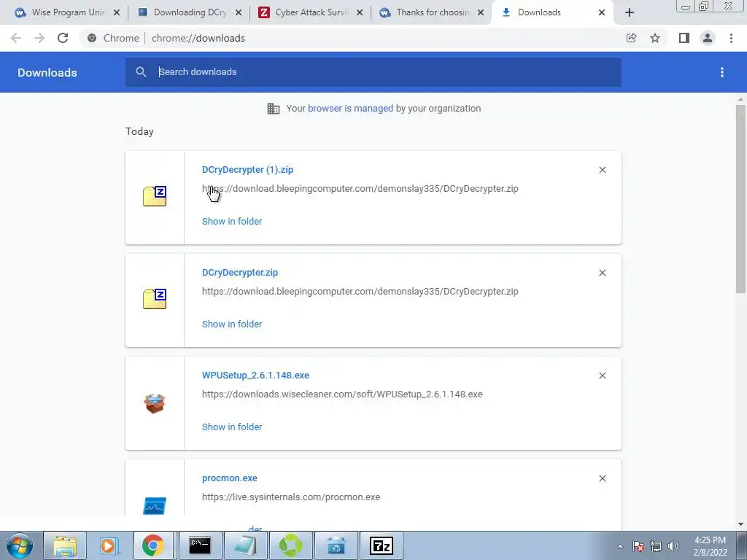The height and width of the screenshot is (560, 747).
Task: Show DCryDecrypter (1).zip in folder
Action: pyautogui.click(x=232, y=222)
